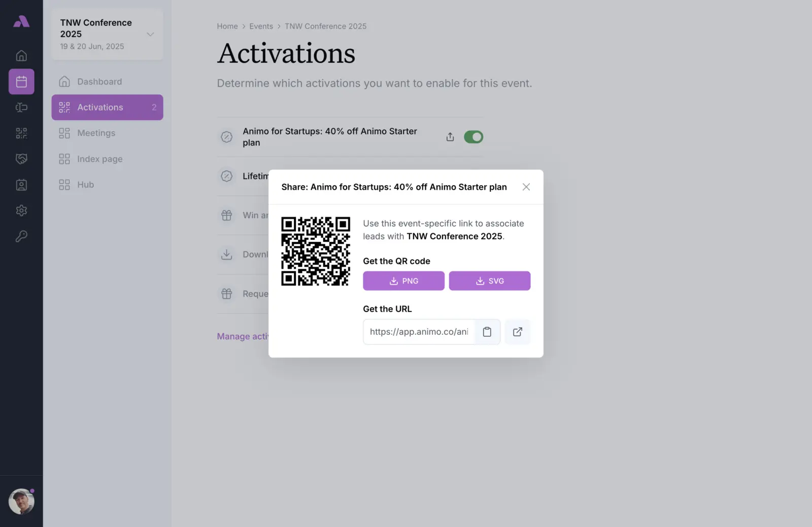Image resolution: width=812 pixels, height=527 pixels.
Task: Open your profile picture at bottom left
Action: 21,501
